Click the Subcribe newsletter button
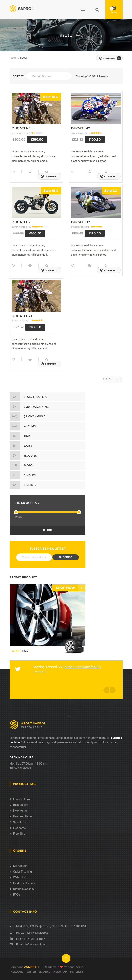132x980 pixels. click(x=66, y=557)
